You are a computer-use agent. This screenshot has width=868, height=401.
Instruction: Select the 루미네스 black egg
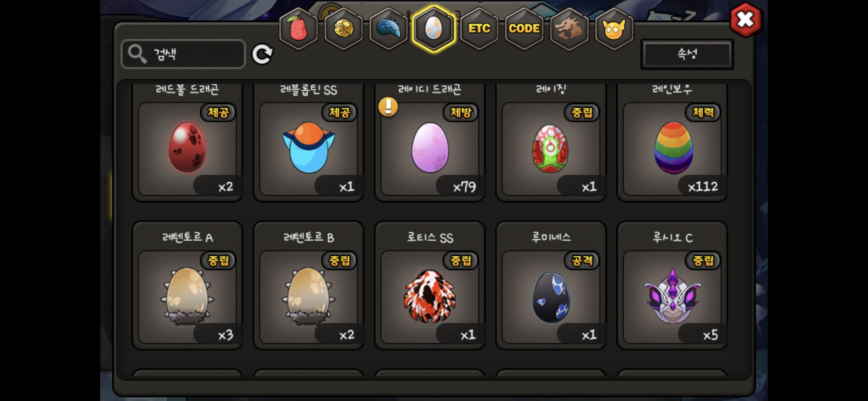pos(551,285)
